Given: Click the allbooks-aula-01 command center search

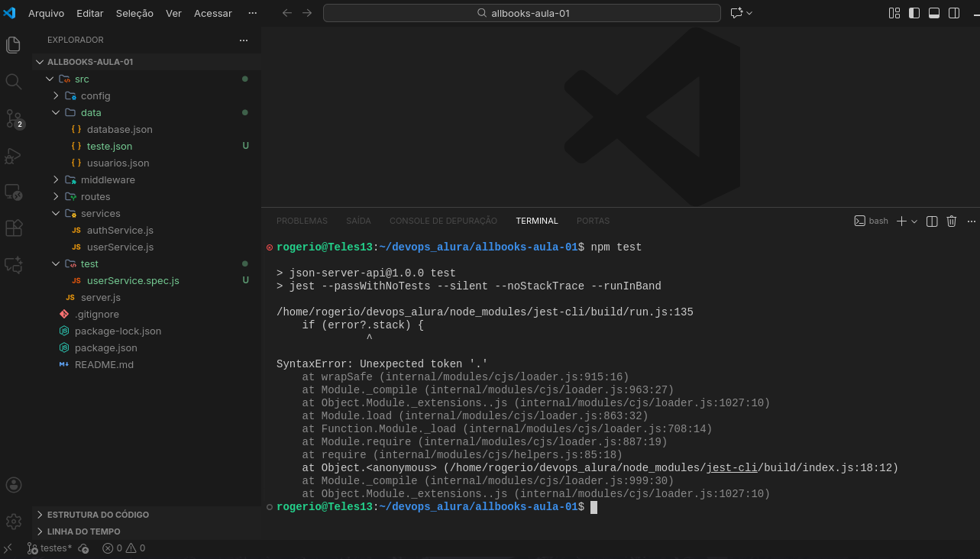Looking at the screenshot, I should [522, 13].
